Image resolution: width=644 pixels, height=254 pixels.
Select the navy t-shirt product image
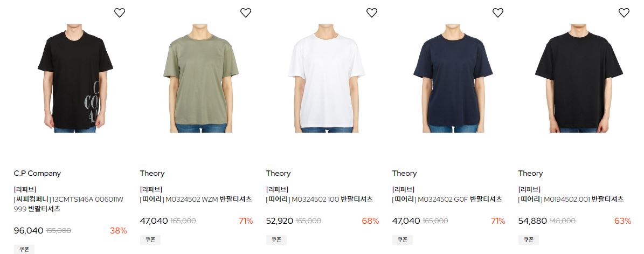pos(453,78)
